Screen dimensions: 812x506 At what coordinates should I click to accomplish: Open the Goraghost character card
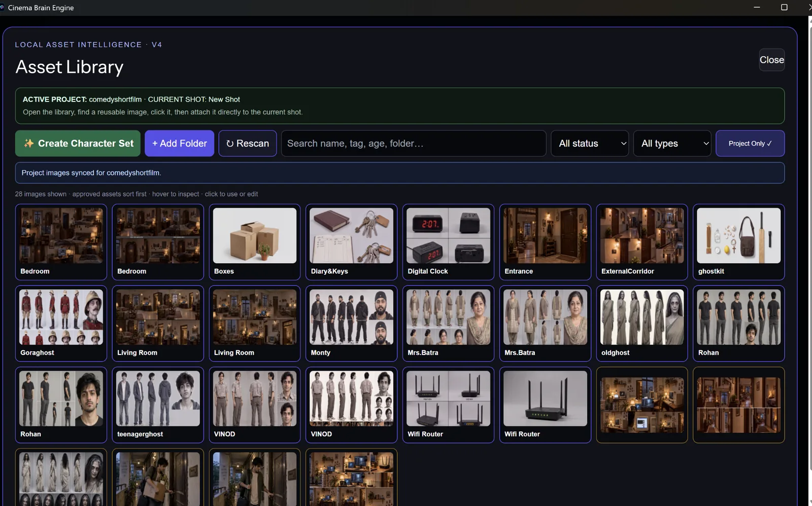(61, 323)
